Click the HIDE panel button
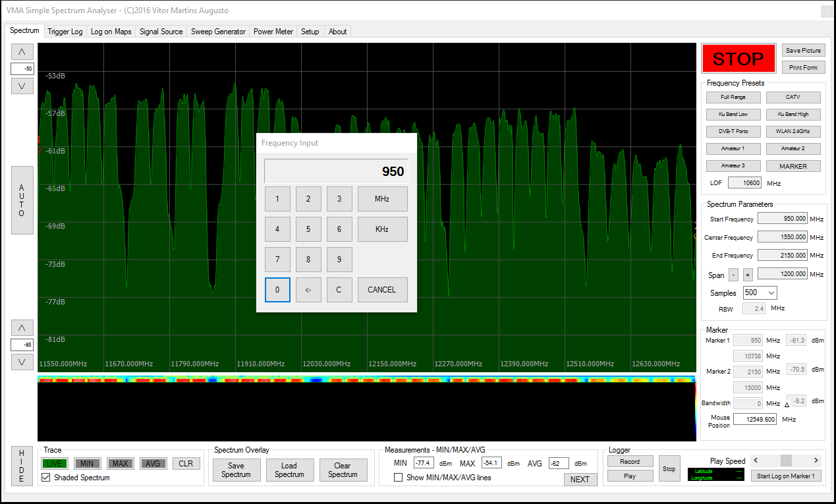 tap(22, 466)
